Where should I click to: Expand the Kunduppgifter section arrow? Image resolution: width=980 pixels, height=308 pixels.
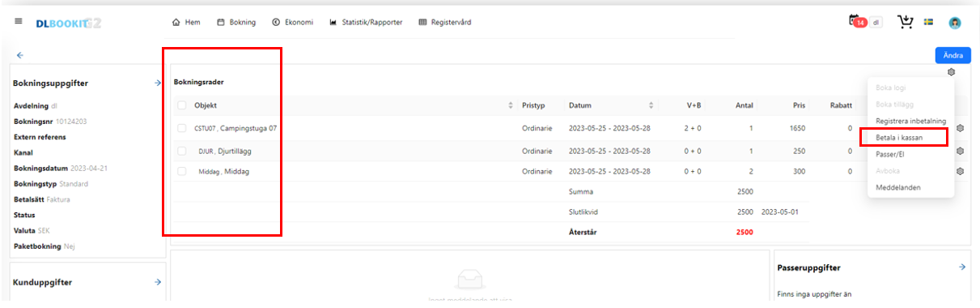pyautogui.click(x=158, y=282)
